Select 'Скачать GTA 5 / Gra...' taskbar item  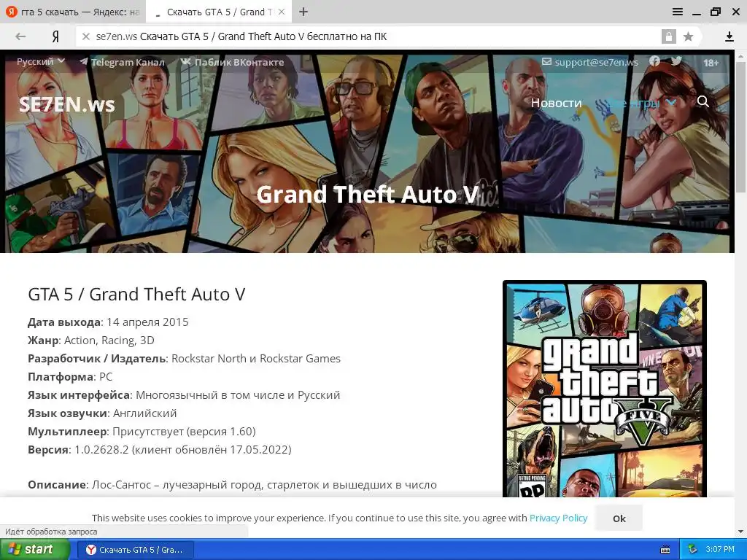(x=135, y=550)
